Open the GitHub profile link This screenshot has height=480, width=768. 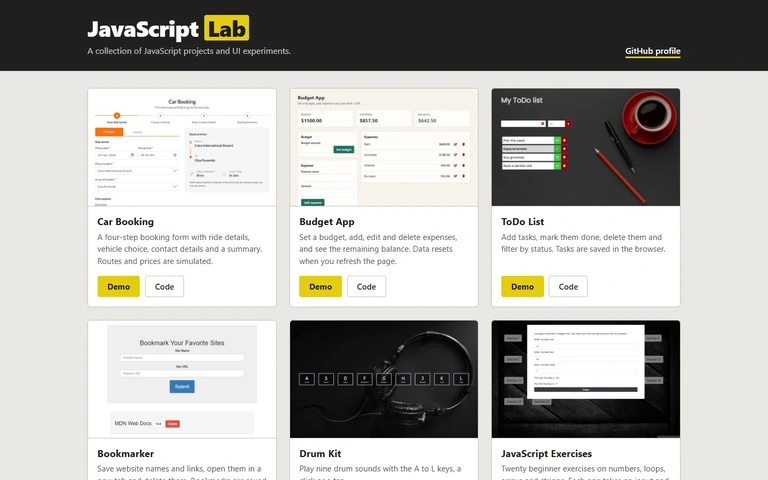coord(652,51)
